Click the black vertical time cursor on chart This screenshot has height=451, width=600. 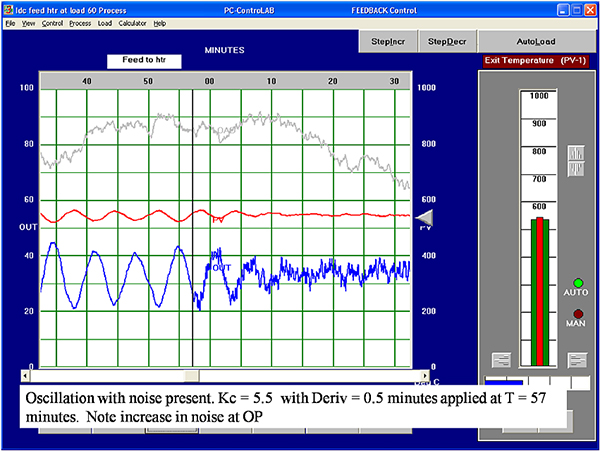coord(192,228)
